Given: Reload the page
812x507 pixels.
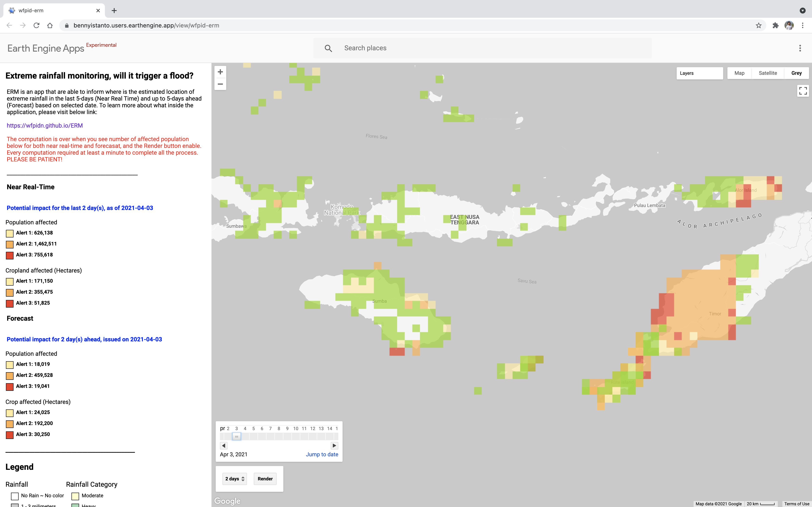Looking at the screenshot, I should click(x=36, y=26).
